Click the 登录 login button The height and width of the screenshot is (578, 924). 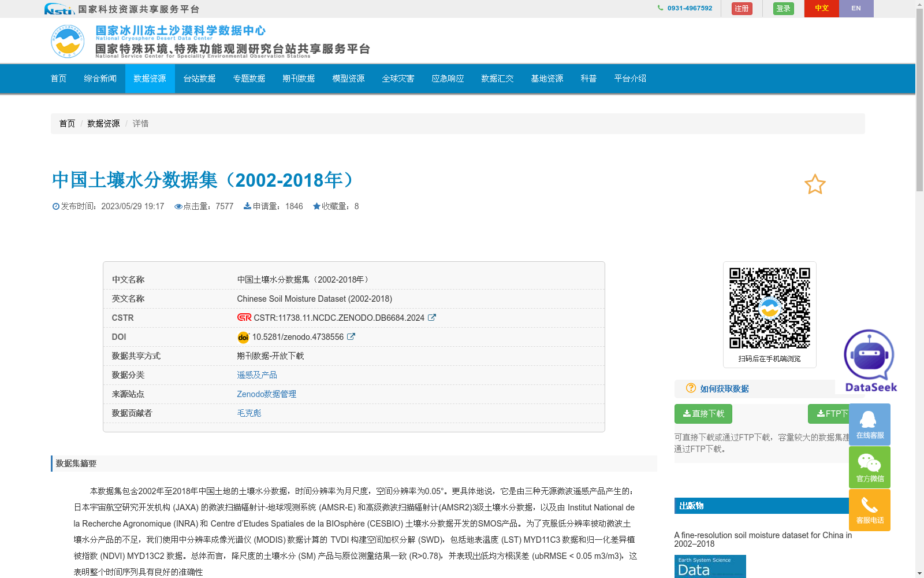click(x=783, y=8)
